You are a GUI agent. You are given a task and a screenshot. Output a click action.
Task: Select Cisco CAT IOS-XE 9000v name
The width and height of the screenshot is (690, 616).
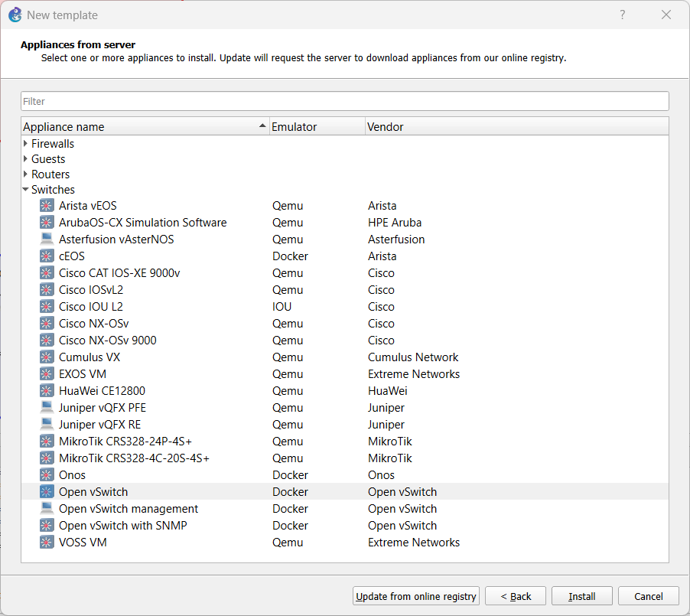click(119, 273)
